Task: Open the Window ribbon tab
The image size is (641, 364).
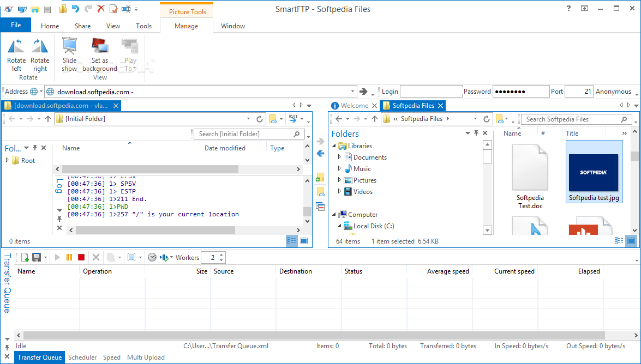Action: (233, 26)
